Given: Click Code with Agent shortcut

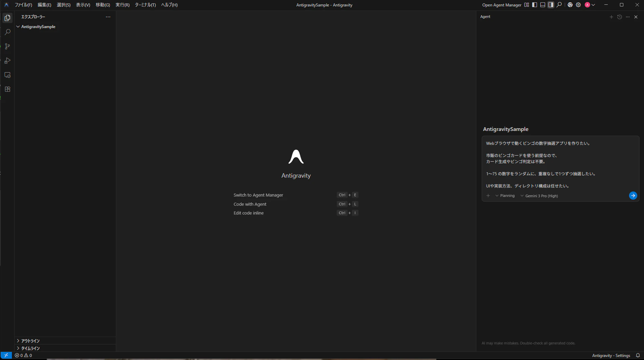Looking at the screenshot, I should coord(250,204).
